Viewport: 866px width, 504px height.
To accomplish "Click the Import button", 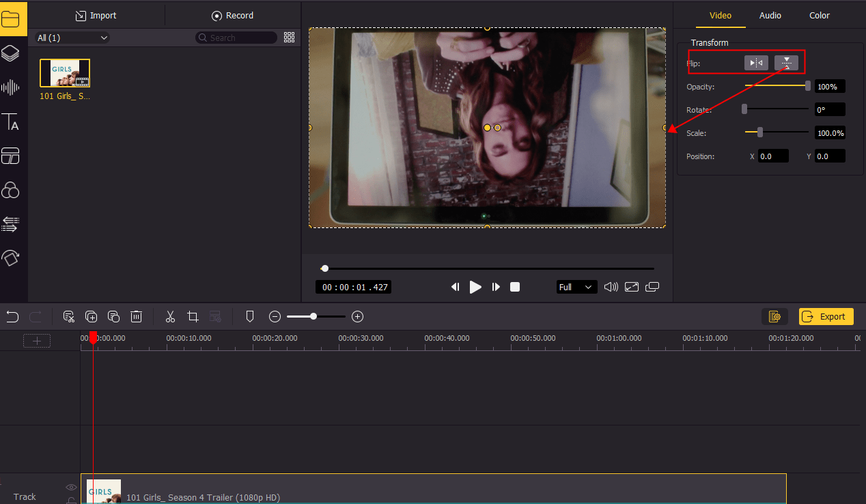I will pyautogui.click(x=96, y=15).
